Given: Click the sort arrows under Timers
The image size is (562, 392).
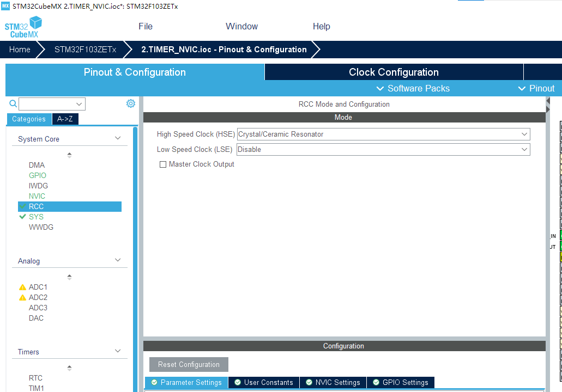Looking at the screenshot, I should pos(70,368).
